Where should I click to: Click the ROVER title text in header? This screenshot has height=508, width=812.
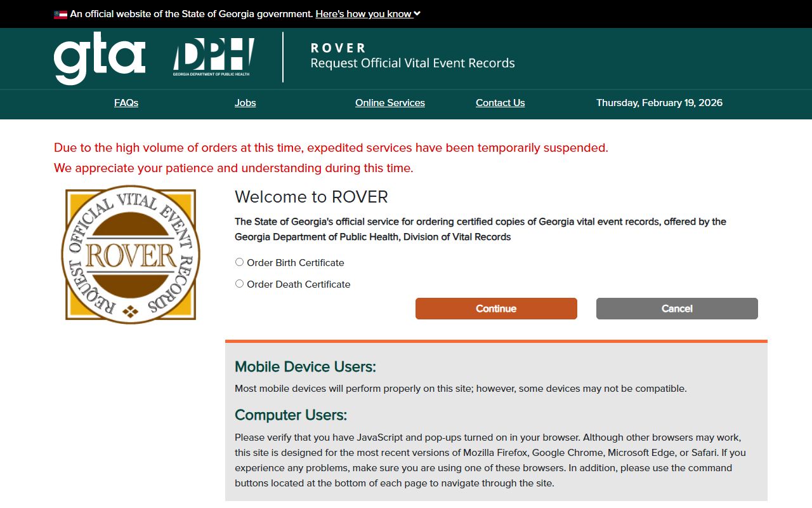coord(338,48)
